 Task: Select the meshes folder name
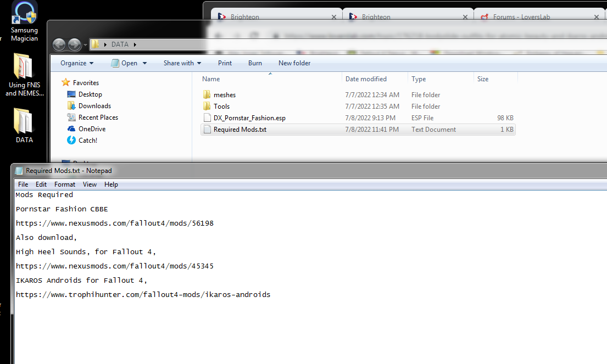pyautogui.click(x=225, y=95)
